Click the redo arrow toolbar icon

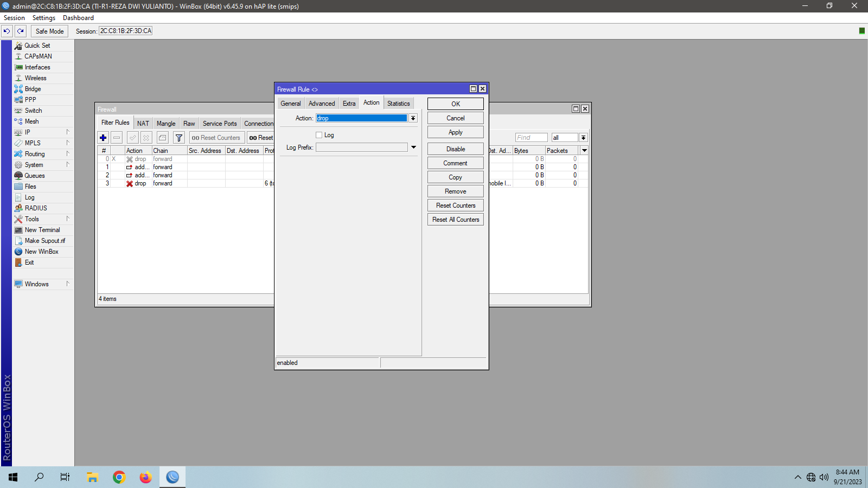[x=21, y=31]
